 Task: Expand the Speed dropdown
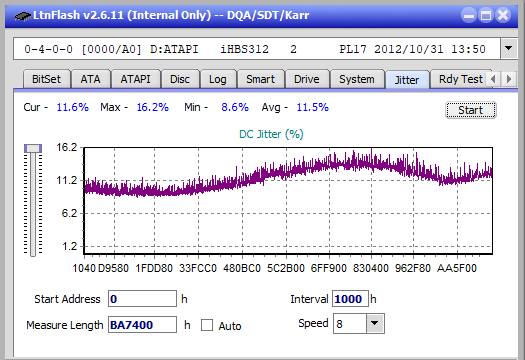coord(375,323)
